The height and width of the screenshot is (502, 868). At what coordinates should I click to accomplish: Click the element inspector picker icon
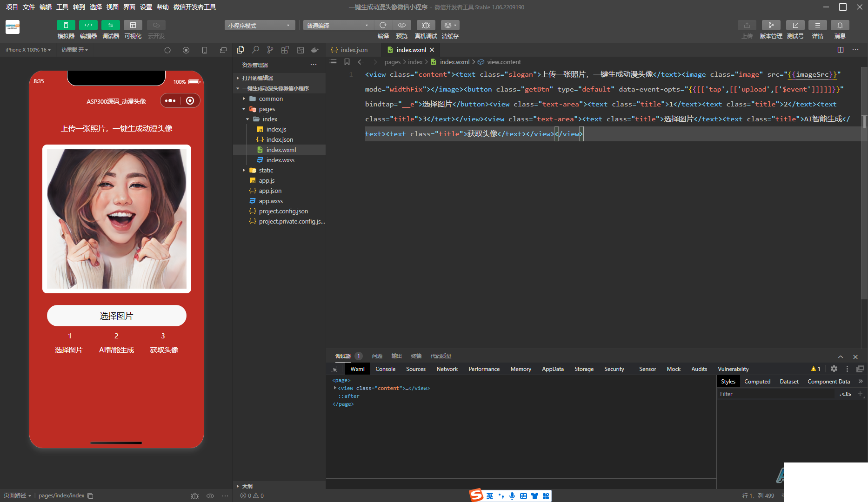[334, 369]
